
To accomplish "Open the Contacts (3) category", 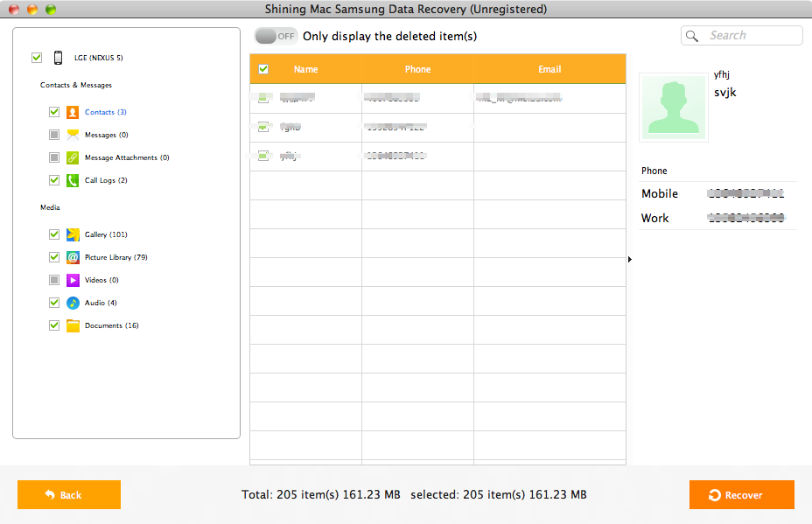I will point(106,112).
